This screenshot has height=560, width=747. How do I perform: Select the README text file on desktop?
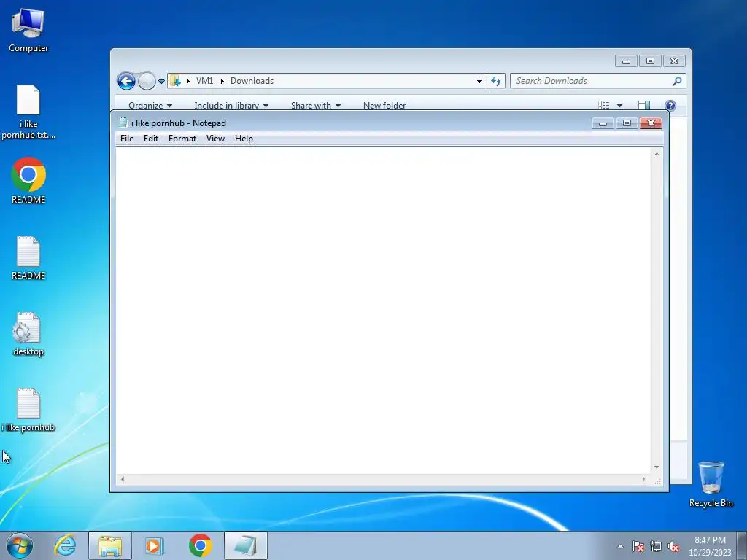[x=28, y=258]
